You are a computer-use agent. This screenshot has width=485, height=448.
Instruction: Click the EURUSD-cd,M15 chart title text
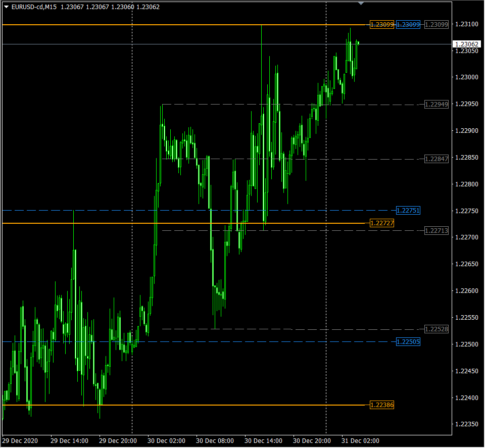[x=34, y=7]
